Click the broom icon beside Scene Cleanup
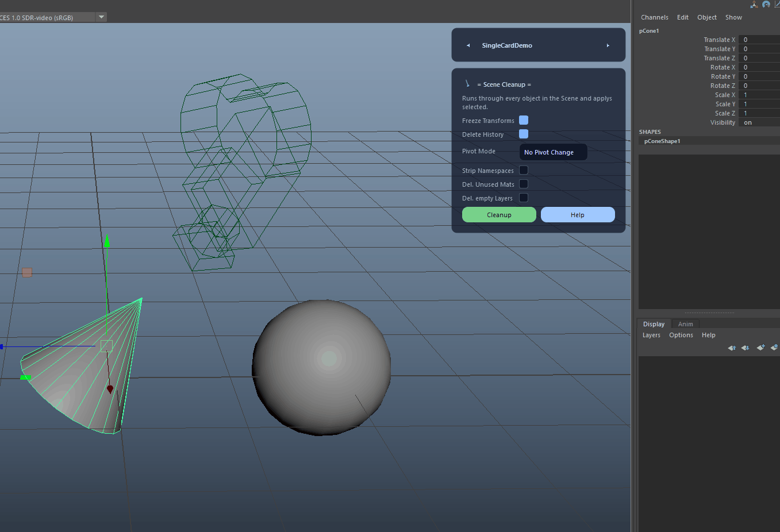Viewport: 780px width, 532px height. pos(467,84)
